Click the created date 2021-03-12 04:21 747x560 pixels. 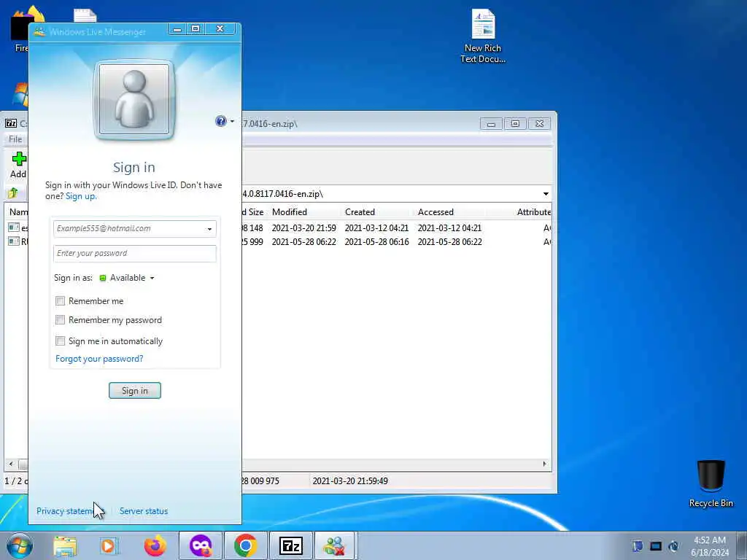pos(376,228)
